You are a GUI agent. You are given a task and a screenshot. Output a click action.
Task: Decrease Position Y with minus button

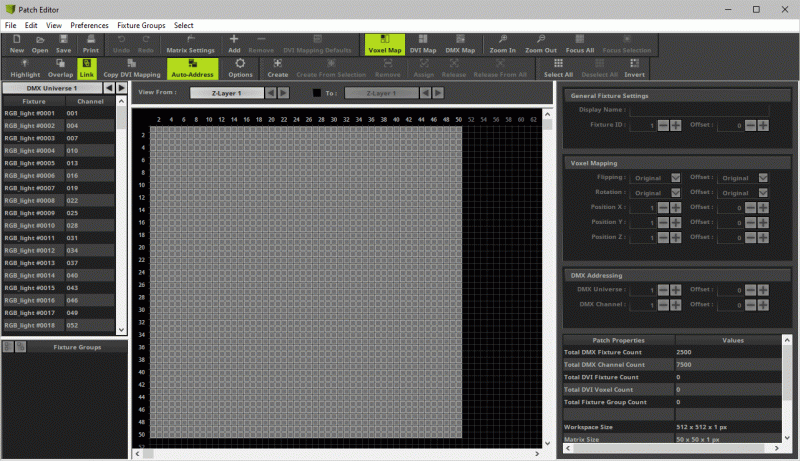(x=663, y=222)
